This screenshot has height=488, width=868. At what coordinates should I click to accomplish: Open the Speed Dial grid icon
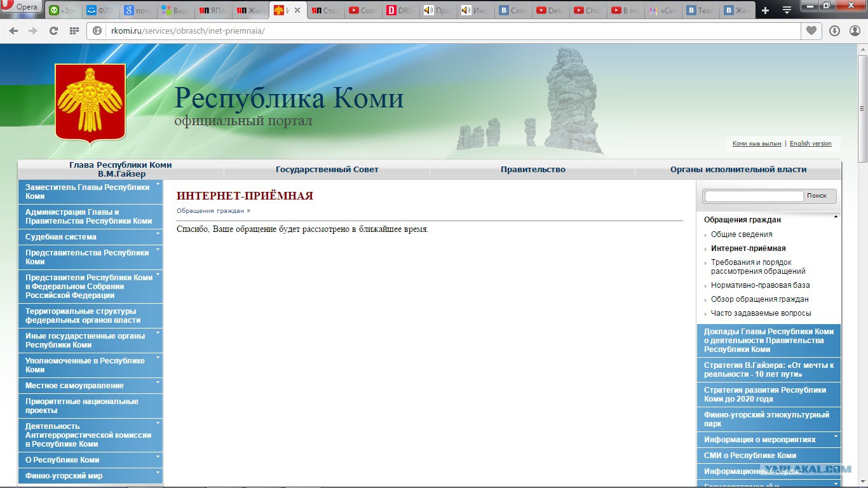pyautogui.click(x=74, y=30)
